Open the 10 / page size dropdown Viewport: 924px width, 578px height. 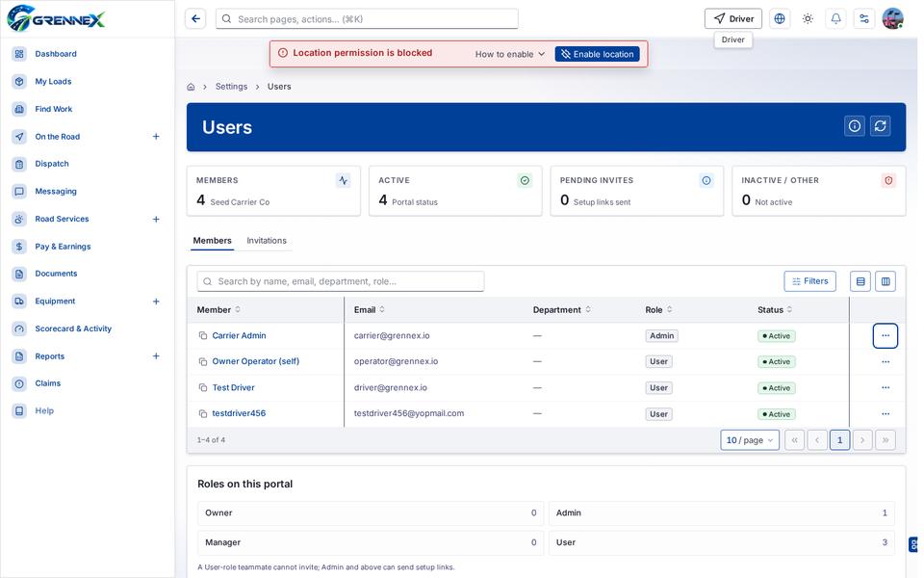[750, 440]
